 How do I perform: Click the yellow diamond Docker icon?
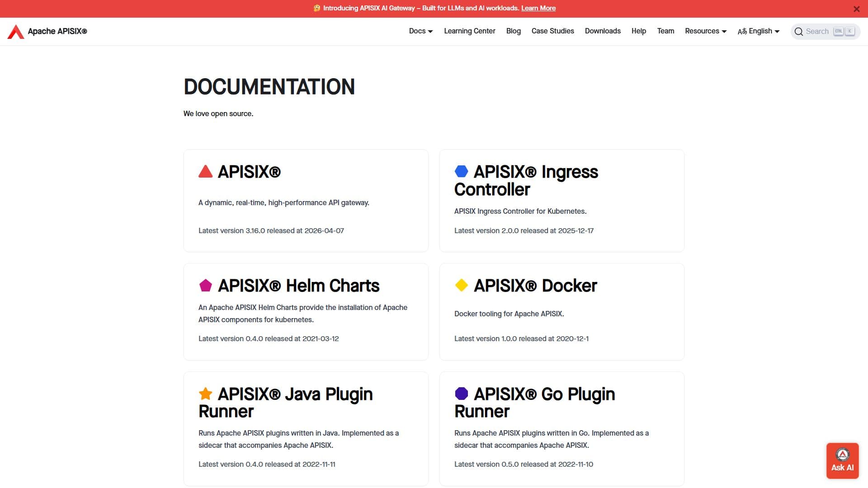462,285
